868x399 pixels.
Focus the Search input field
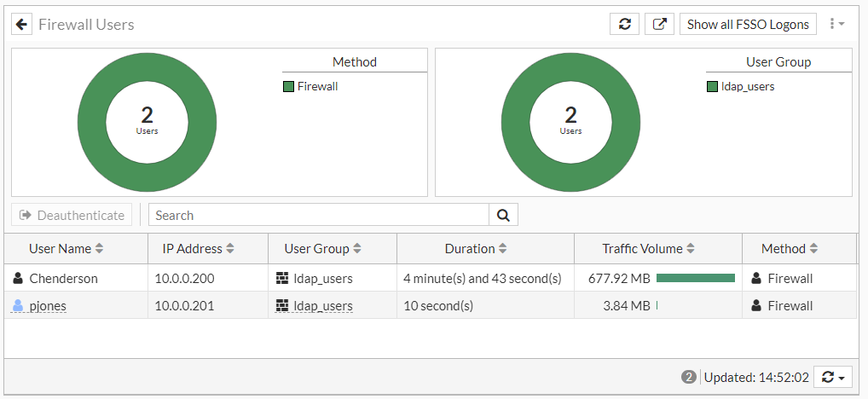[x=318, y=216]
